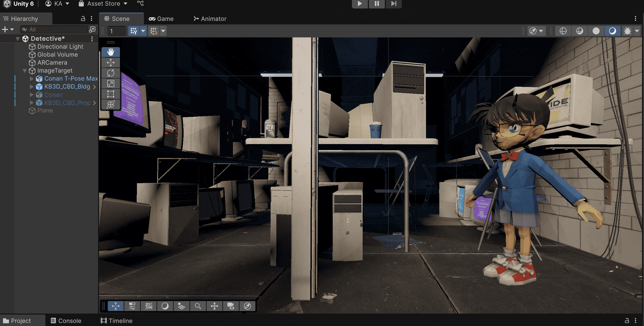Switch to Shaded draw mode
The image size is (644, 326).
click(x=613, y=31)
